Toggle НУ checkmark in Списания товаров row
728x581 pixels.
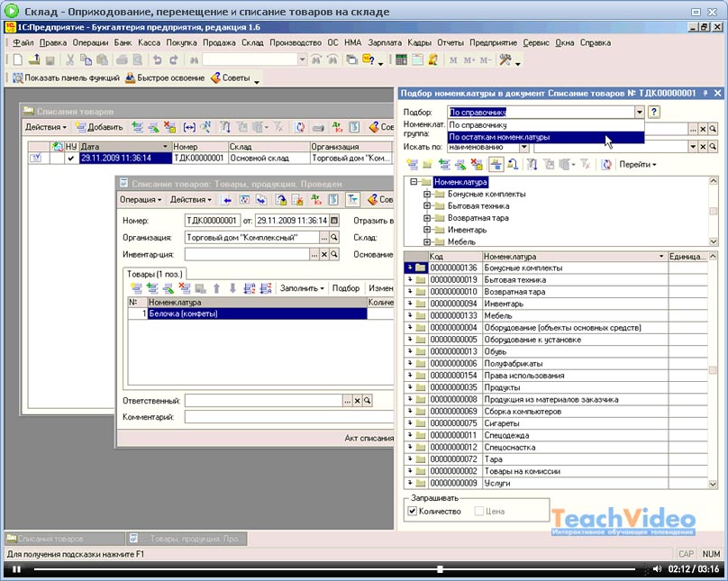tap(70, 159)
